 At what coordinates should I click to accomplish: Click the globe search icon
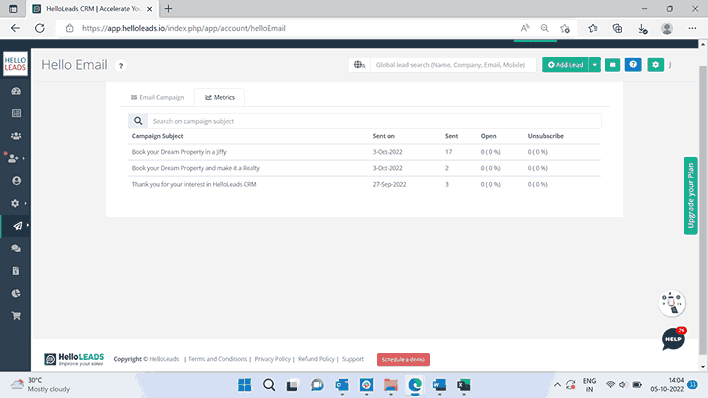pos(359,65)
